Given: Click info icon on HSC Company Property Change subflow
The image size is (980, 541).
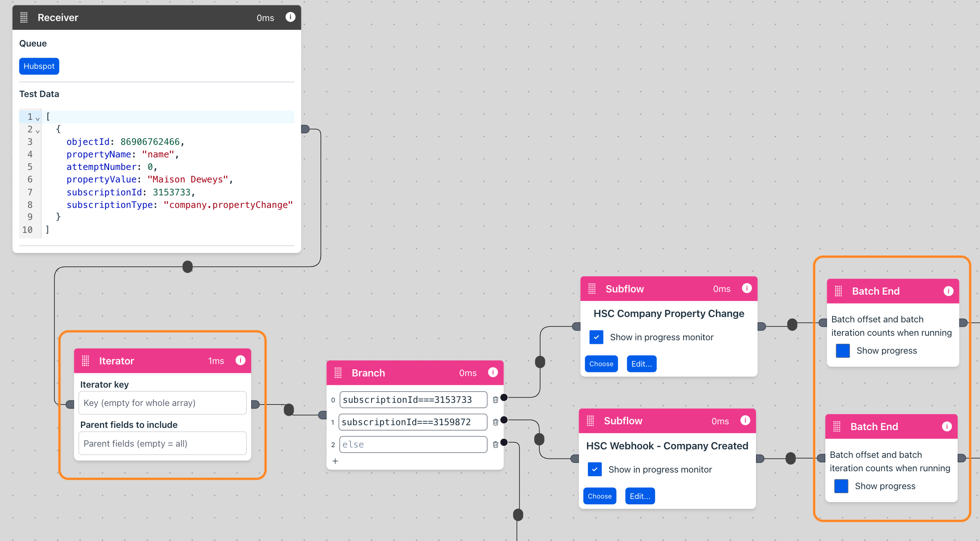Looking at the screenshot, I should 747,288.
